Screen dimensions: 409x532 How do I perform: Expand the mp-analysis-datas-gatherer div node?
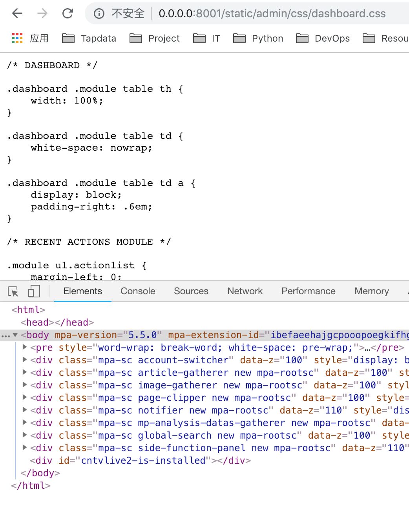pyautogui.click(x=25, y=423)
